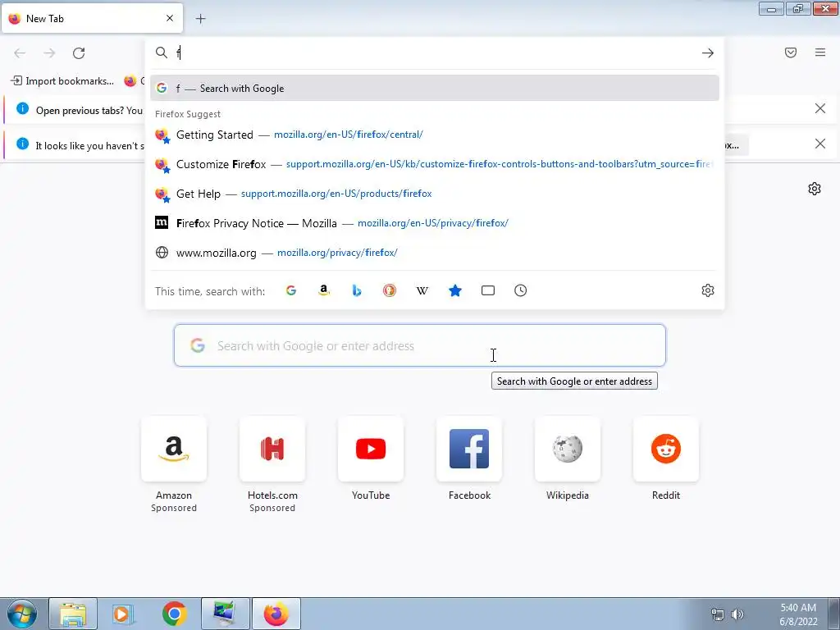
Task: Search this time with Amazon icon
Action: tap(323, 290)
